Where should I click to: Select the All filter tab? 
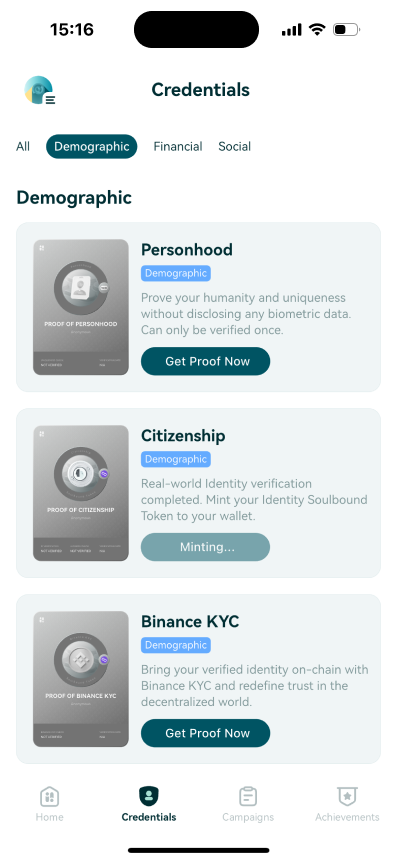(x=23, y=147)
